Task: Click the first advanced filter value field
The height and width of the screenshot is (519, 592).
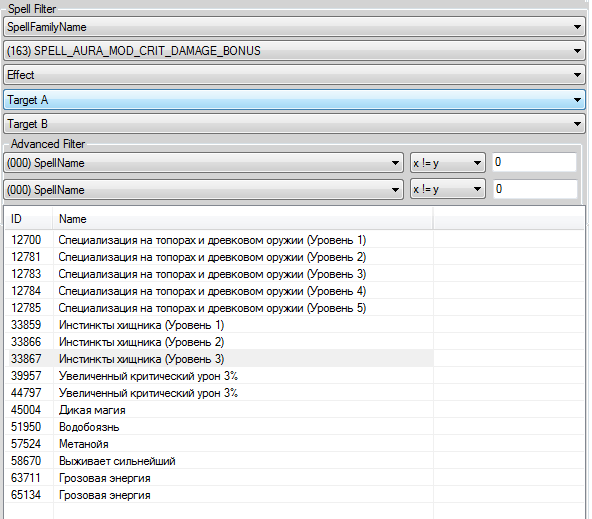Action: (x=535, y=162)
